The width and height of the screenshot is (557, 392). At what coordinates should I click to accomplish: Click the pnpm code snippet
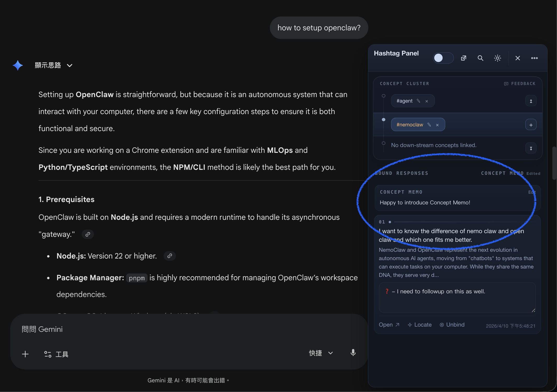(x=137, y=278)
